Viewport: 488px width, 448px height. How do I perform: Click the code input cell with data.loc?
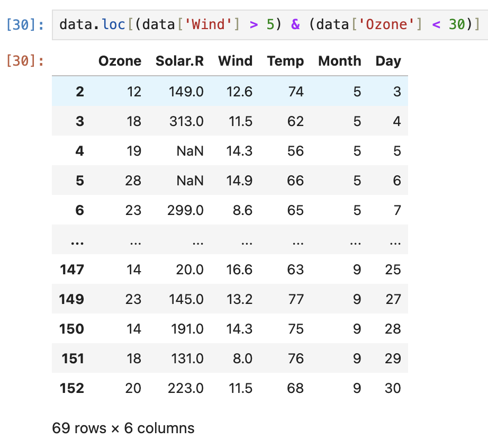(x=270, y=24)
